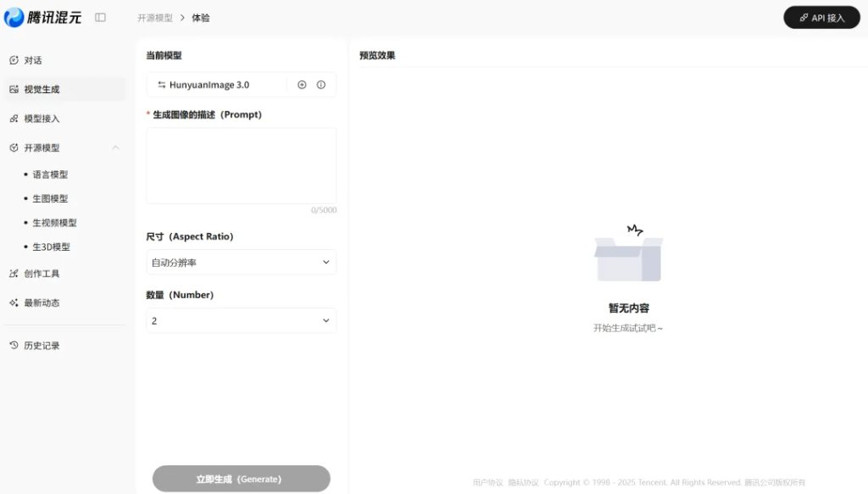Click the plus icon beside HunyuanImage 3.0

pyautogui.click(x=302, y=85)
